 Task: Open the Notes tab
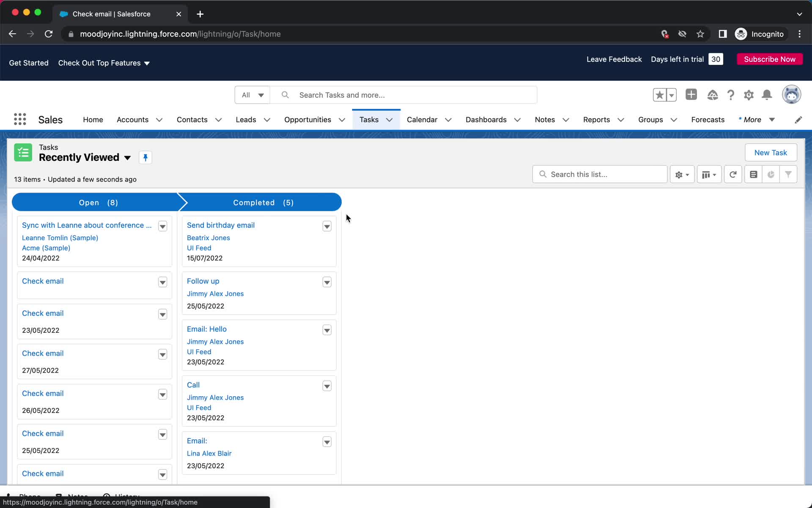[x=545, y=120]
